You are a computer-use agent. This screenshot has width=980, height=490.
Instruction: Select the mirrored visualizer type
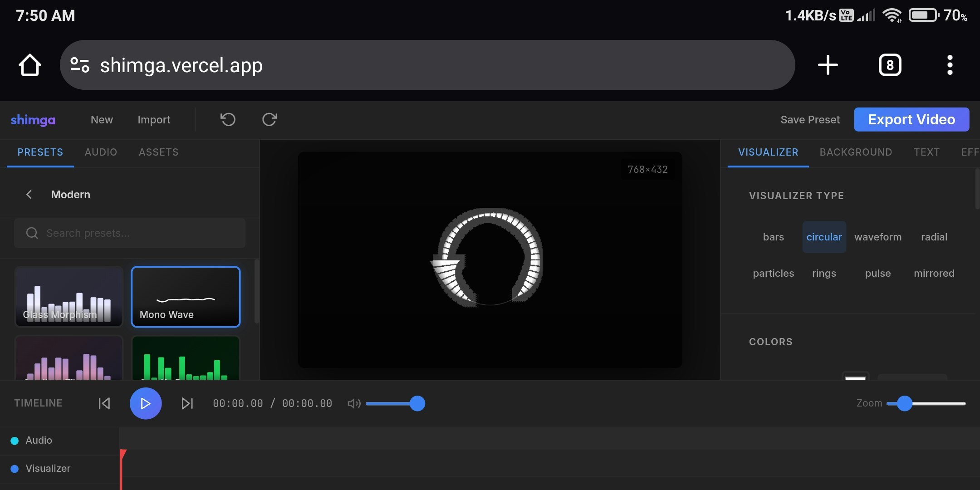934,273
